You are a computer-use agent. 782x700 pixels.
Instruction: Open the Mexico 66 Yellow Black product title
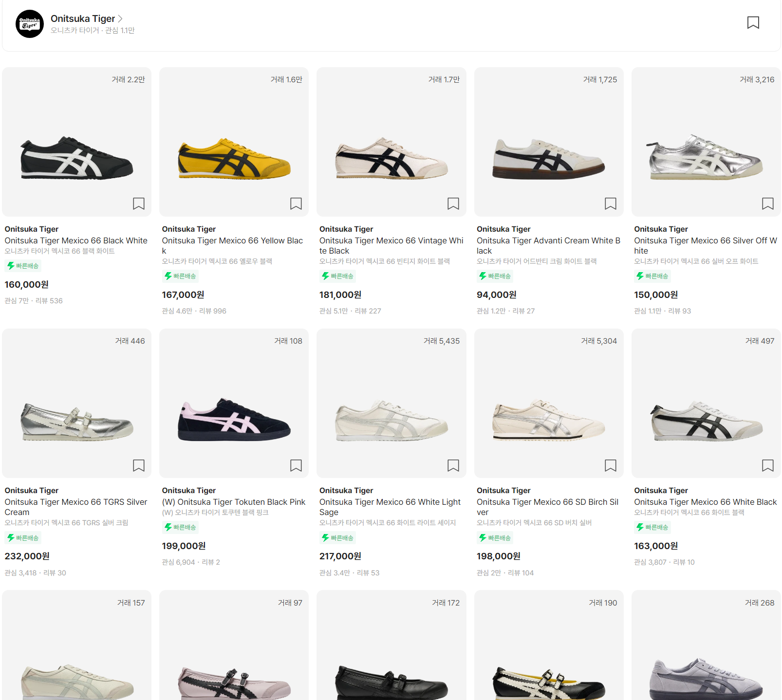coord(232,246)
